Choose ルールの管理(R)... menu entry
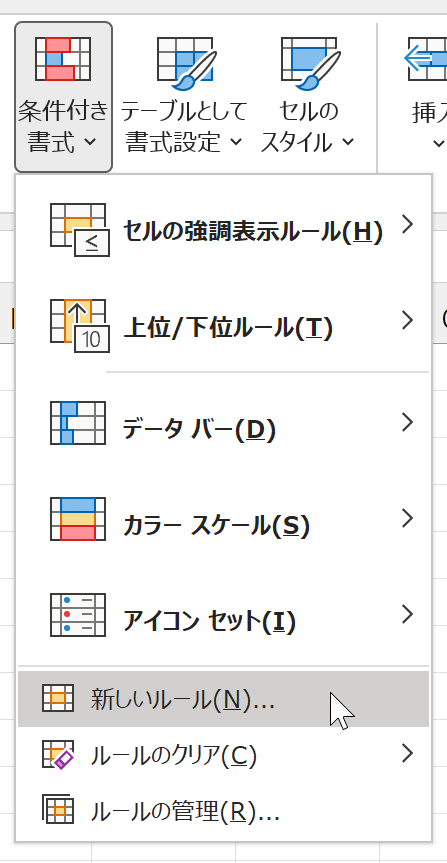Image resolution: width=447 pixels, height=863 pixels. [x=223, y=811]
